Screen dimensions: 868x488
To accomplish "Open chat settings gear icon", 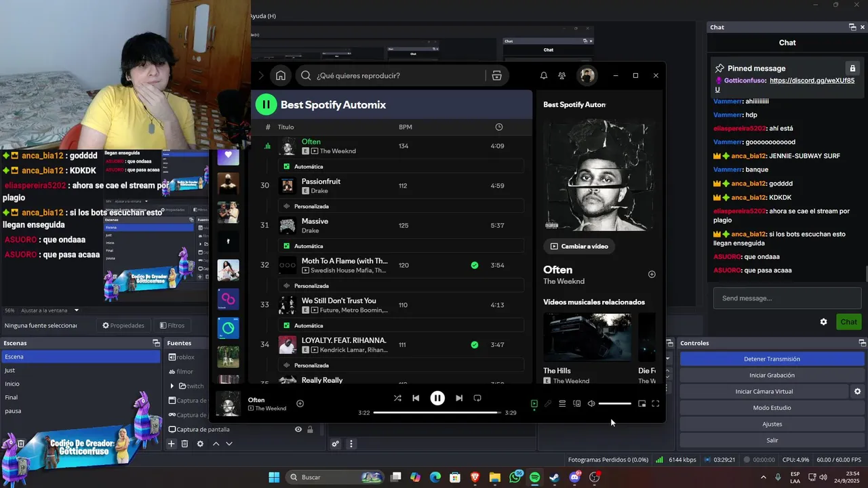I will coord(823,322).
